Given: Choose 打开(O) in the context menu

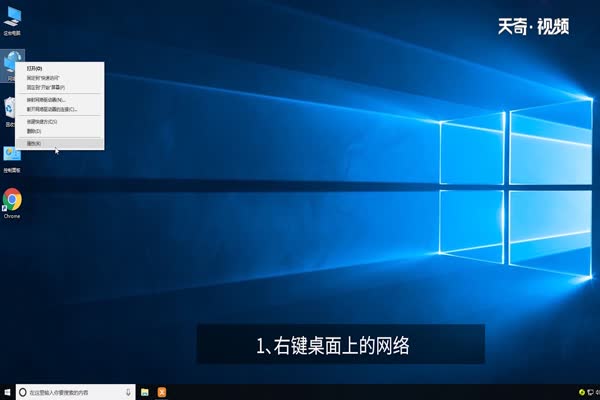Looking at the screenshot, I should click(x=59, y=69).
